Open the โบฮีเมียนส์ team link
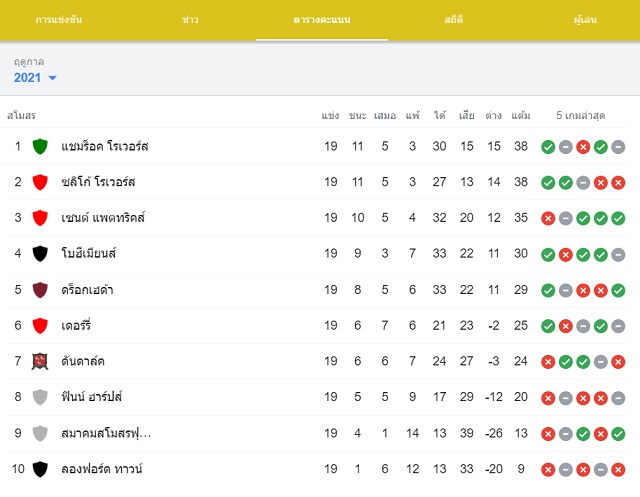Screen dimensions: 640x497 89,253
